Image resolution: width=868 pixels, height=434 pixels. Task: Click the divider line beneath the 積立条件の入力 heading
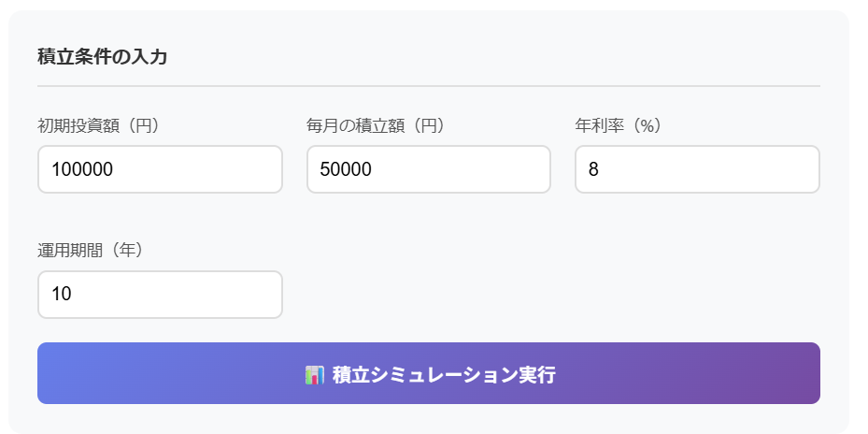point(429,86)
